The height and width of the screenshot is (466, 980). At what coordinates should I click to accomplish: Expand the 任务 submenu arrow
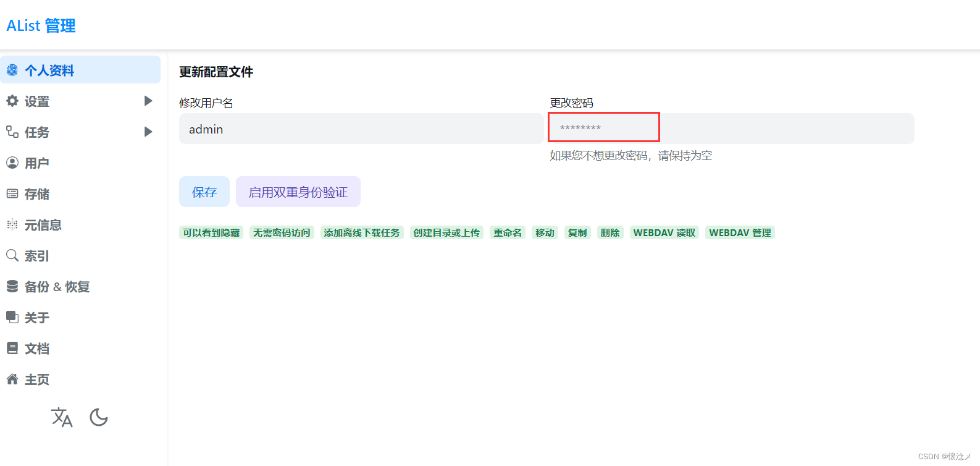pos(148,132)
